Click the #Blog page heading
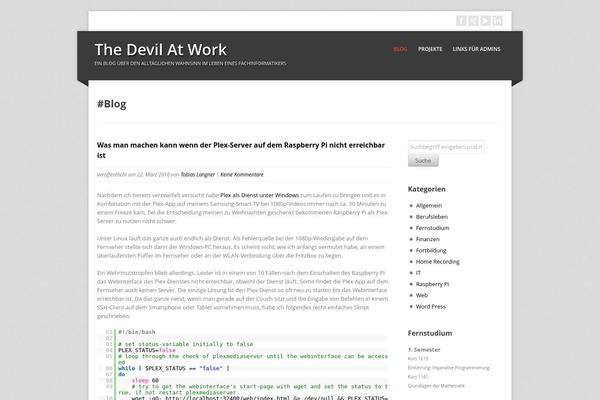The height and width of the screenshot is (400, 600). (x=112, y=104)
